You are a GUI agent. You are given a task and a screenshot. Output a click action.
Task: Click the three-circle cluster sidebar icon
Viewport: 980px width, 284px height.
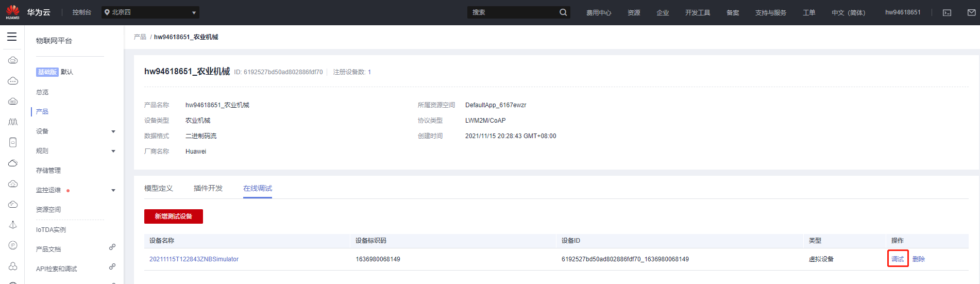(x=13, y=266)
